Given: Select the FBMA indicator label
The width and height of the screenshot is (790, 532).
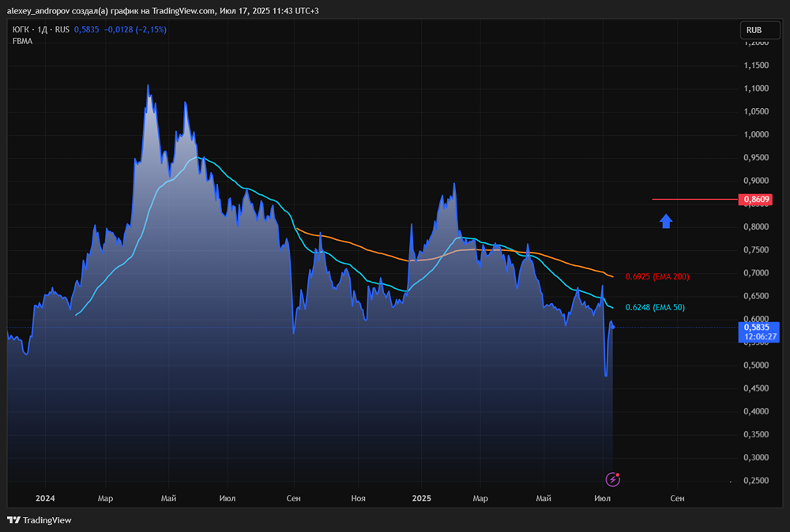Looking at the screenshot, I should pos(23,41).
